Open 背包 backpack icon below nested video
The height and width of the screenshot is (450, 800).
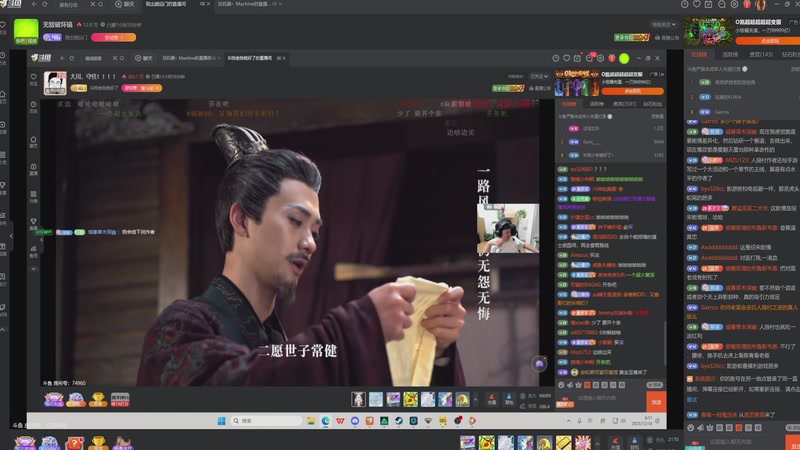pyautogui.click(x=509, y=399)
